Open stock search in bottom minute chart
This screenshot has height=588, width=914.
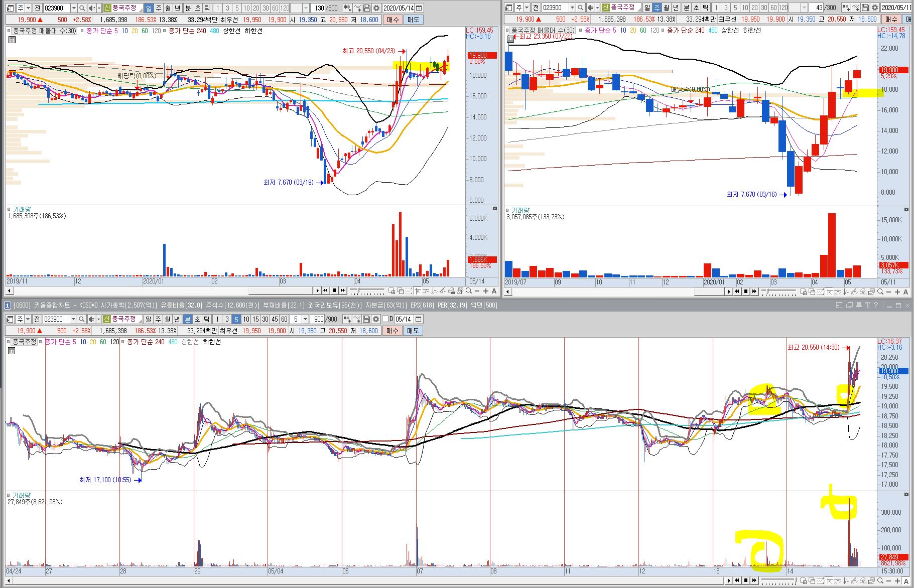point(81,319)
